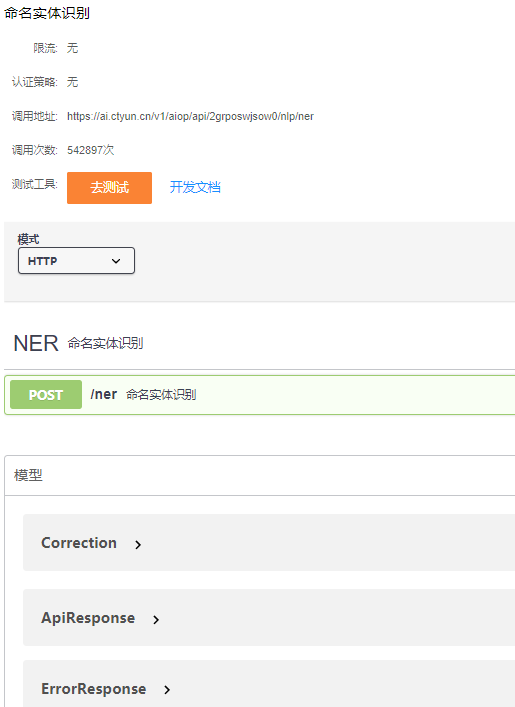Click the 命名实体识别 description beside NER
The image size is (515, 707).
(106, 343)
